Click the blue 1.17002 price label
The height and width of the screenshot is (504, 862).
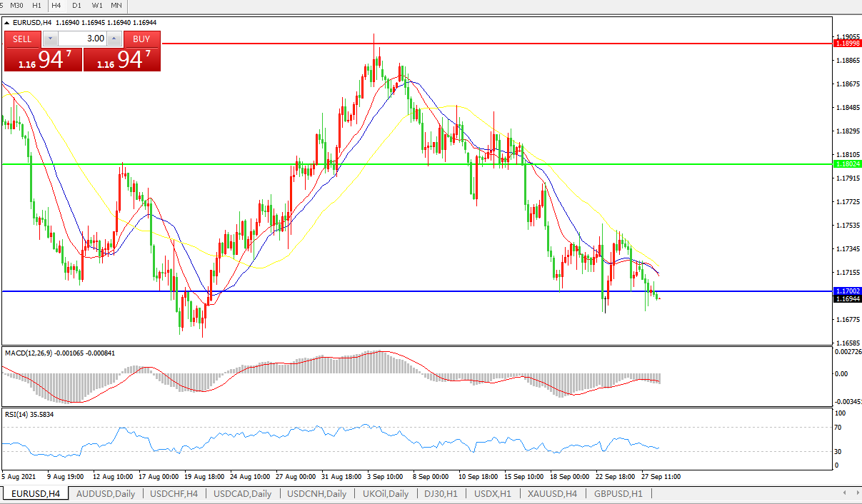click(x=848, y=291)
